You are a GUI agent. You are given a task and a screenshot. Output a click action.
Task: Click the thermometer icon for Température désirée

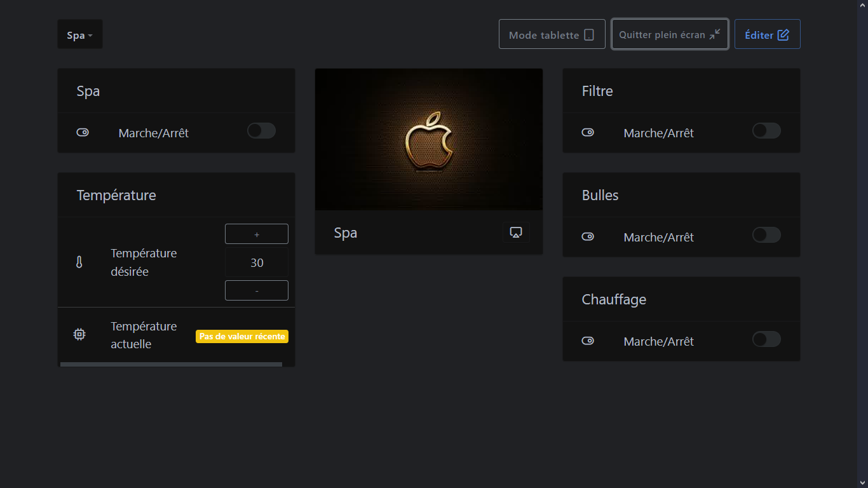[x=79, y=262]
